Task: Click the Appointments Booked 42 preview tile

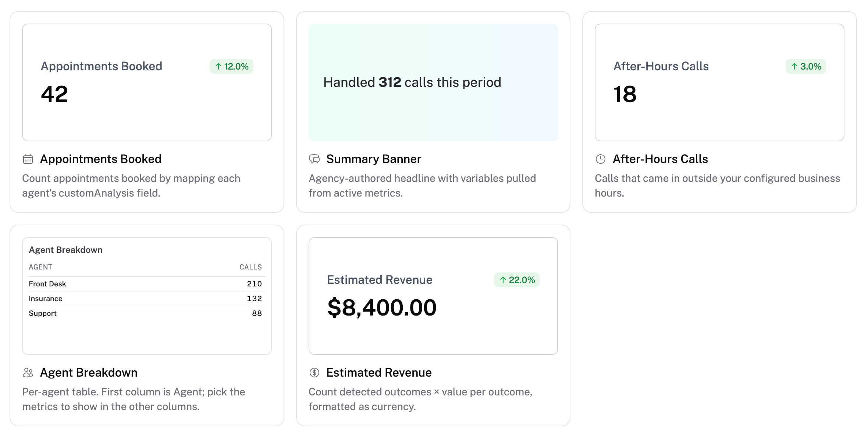Action: coord(147,82)
